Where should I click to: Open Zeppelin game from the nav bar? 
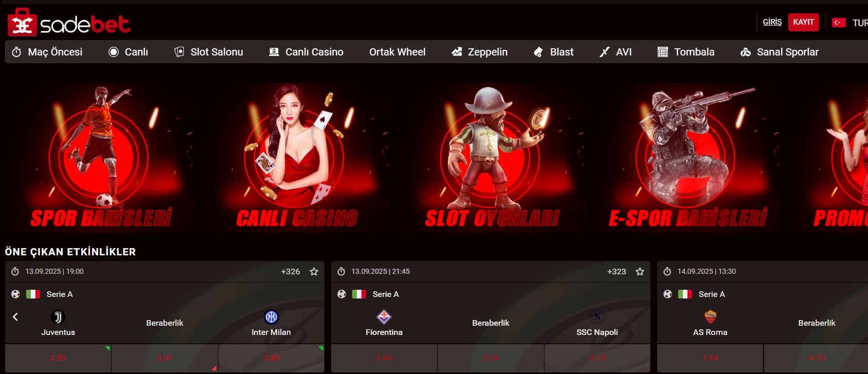pos(479,52)
